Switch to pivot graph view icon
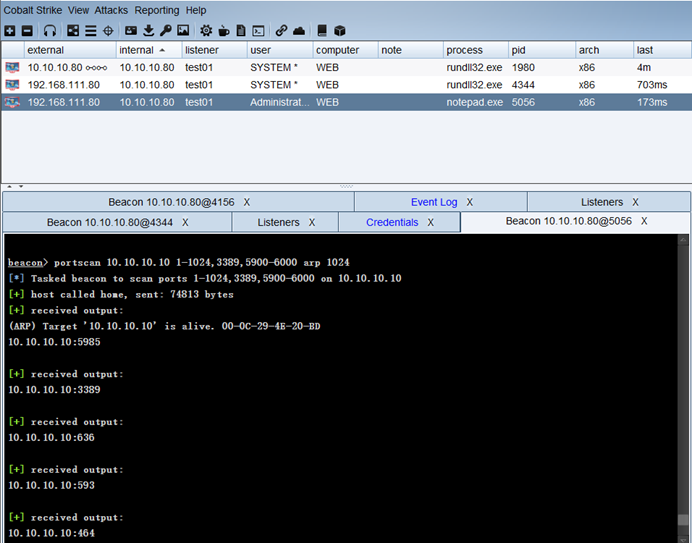692x543 pixels. 73,30
